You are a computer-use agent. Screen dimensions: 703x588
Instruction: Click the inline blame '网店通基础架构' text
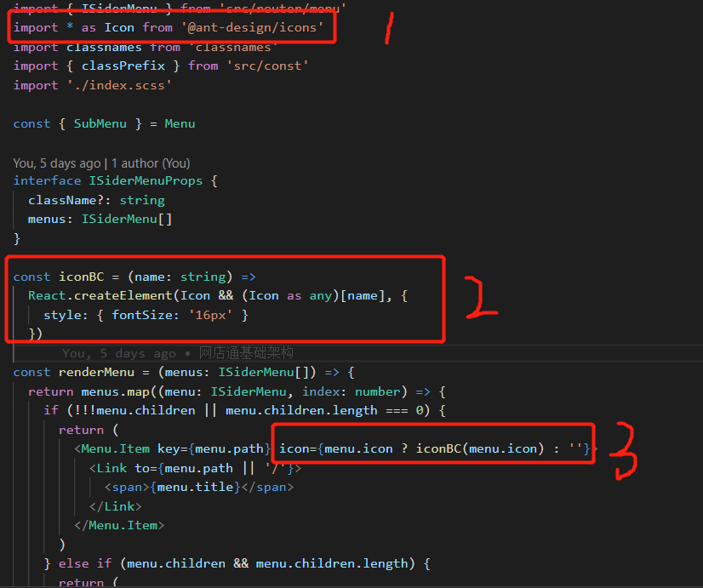tap(246, 353)
